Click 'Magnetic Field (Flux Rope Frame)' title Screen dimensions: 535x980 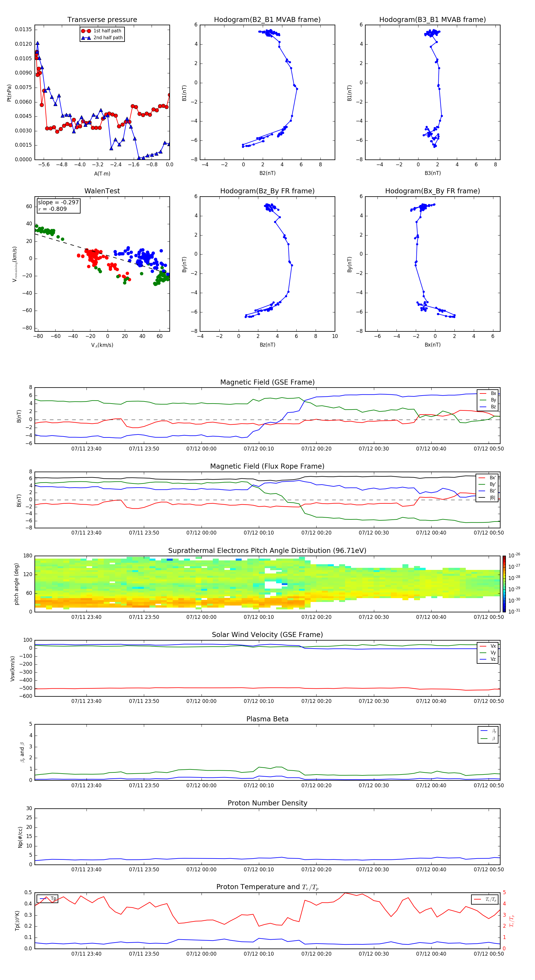point(267,467)
